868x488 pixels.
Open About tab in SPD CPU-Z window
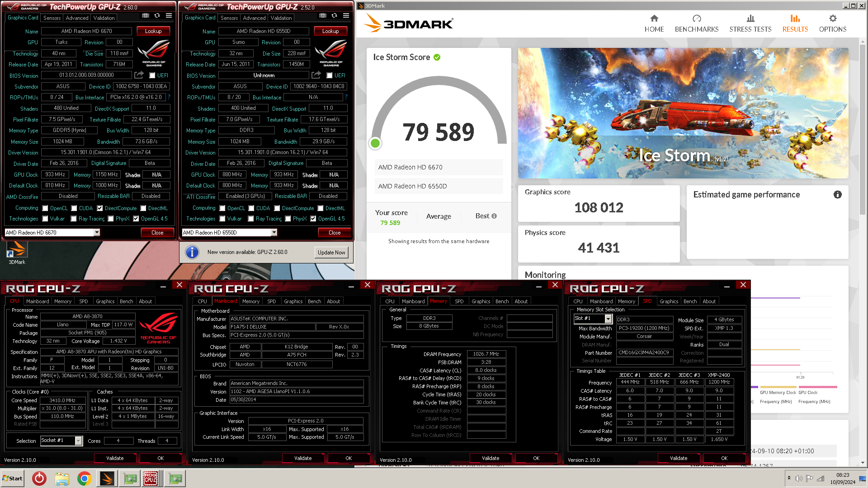coord(709,301)
